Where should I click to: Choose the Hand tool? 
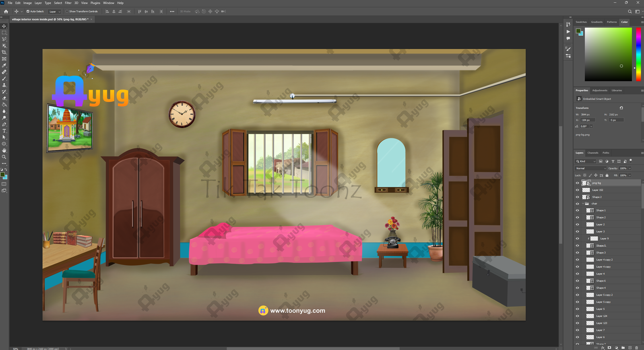point(4,150)
